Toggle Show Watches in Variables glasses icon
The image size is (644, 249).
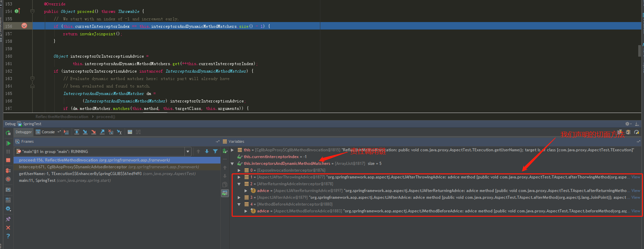pos(225,193)
